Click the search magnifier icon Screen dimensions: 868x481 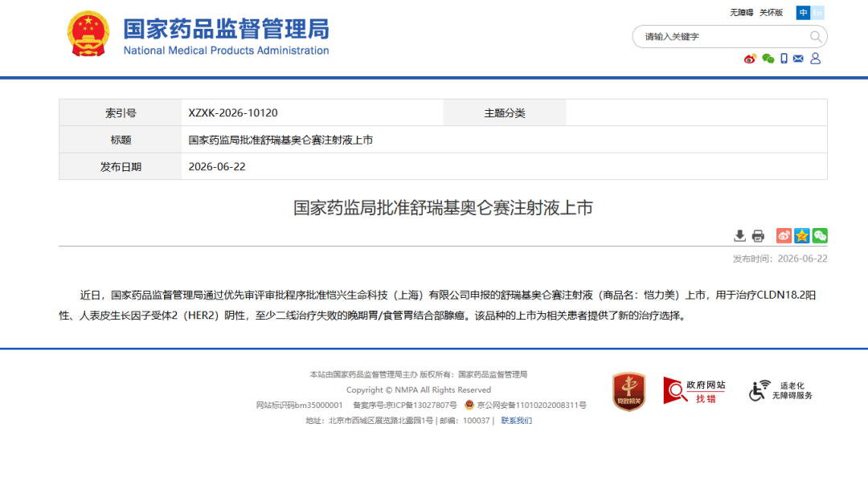816,36
